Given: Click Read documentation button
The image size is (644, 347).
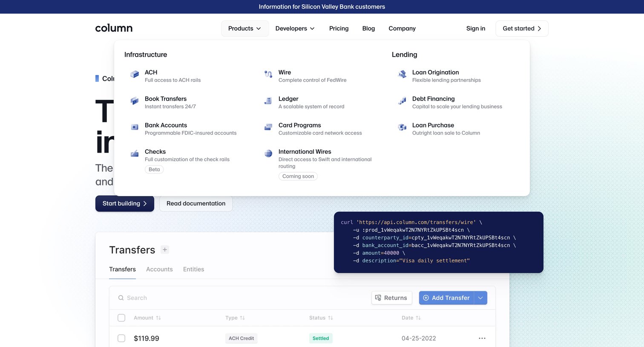Looking at the screenshot, I should coord(196,204).
